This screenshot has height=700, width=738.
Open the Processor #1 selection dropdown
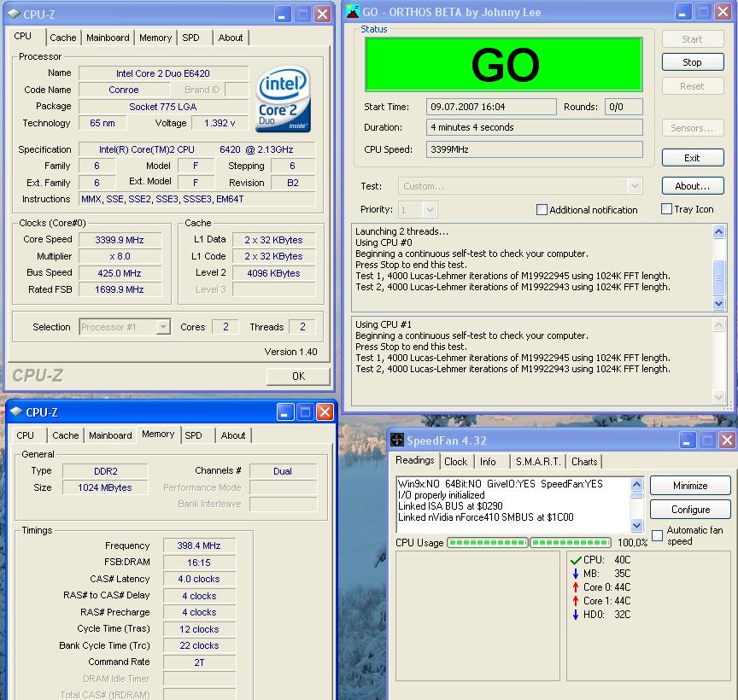[163, 326]
